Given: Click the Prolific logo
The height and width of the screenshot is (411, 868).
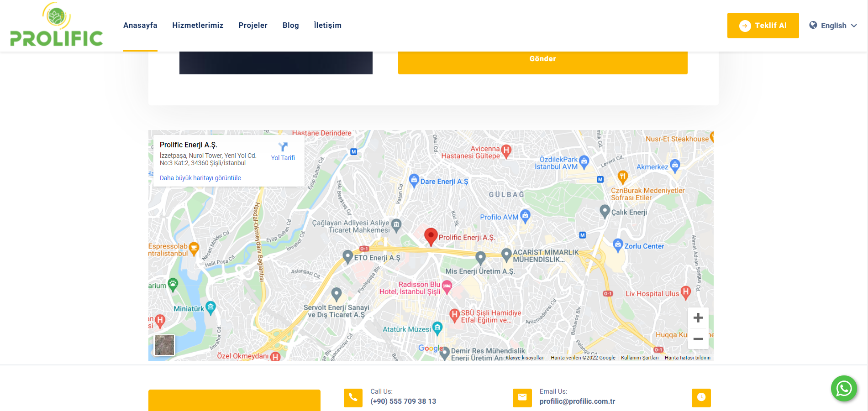Looking at the screenshot, I should click(57, 25).
